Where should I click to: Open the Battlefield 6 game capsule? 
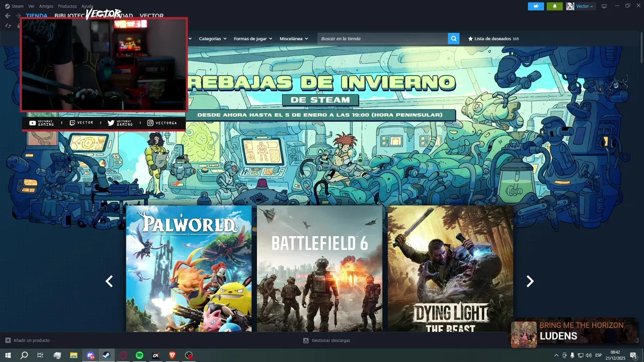pos(319,268)
